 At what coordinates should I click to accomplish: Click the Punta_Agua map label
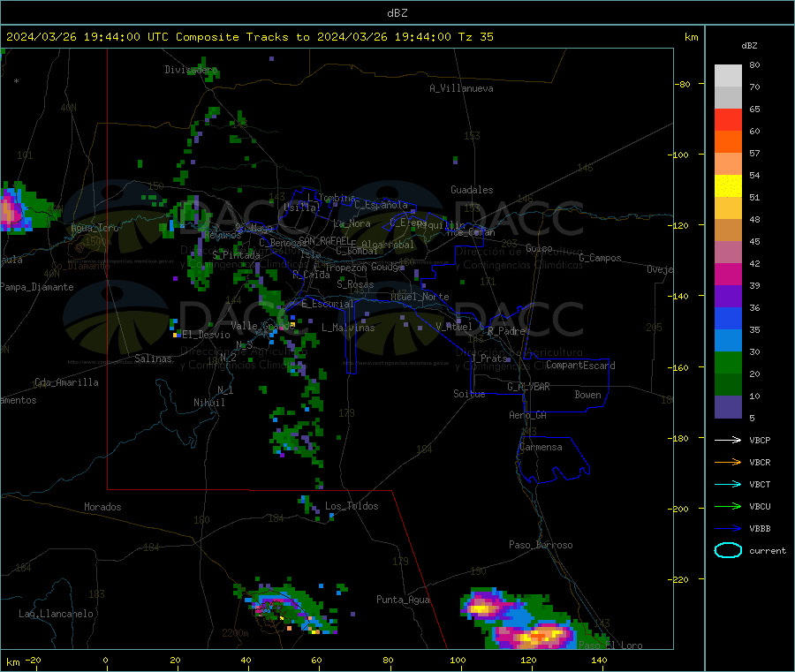click(403, 600)
